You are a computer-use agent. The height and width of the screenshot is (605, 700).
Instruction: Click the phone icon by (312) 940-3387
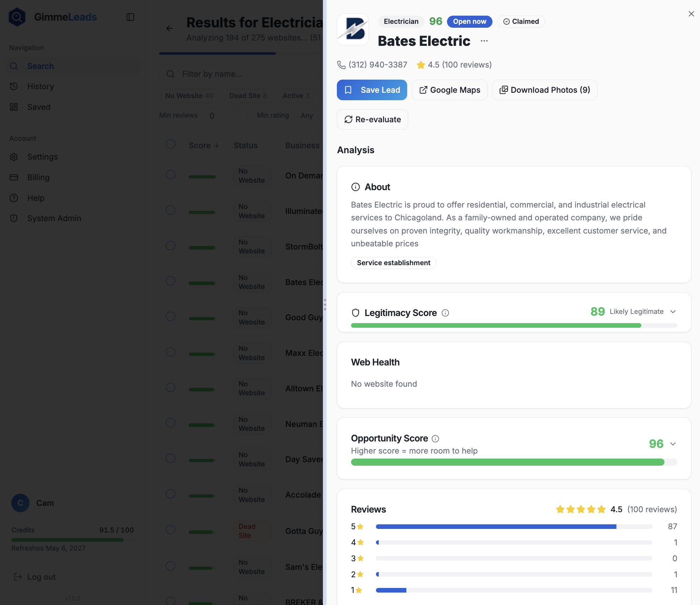[341, 65]
